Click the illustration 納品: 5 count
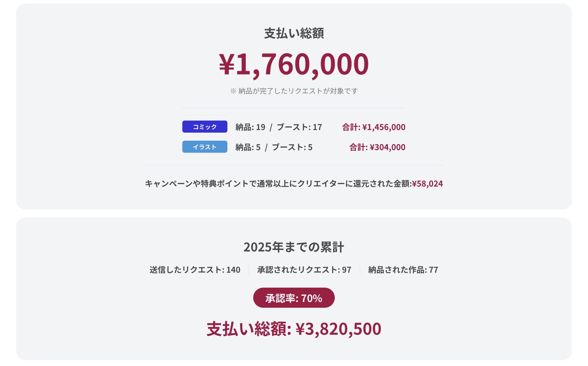The image size is (588, 366). point(248,147)
